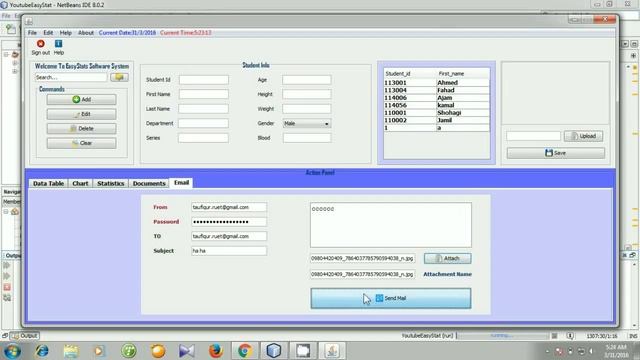The image size is (640, 360).
Task: Click the orange ball taskbar icon
Action: (158, 351)
